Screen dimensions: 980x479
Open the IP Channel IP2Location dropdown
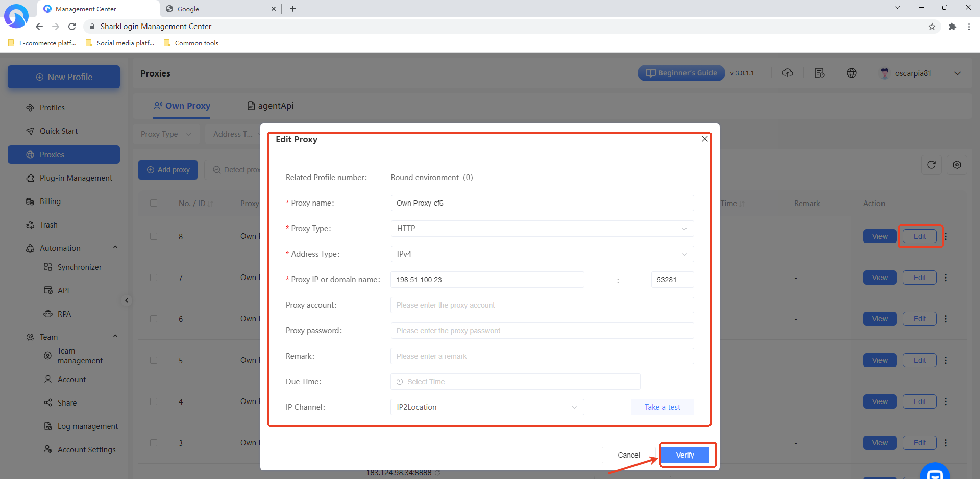click(x=487, y=407)
